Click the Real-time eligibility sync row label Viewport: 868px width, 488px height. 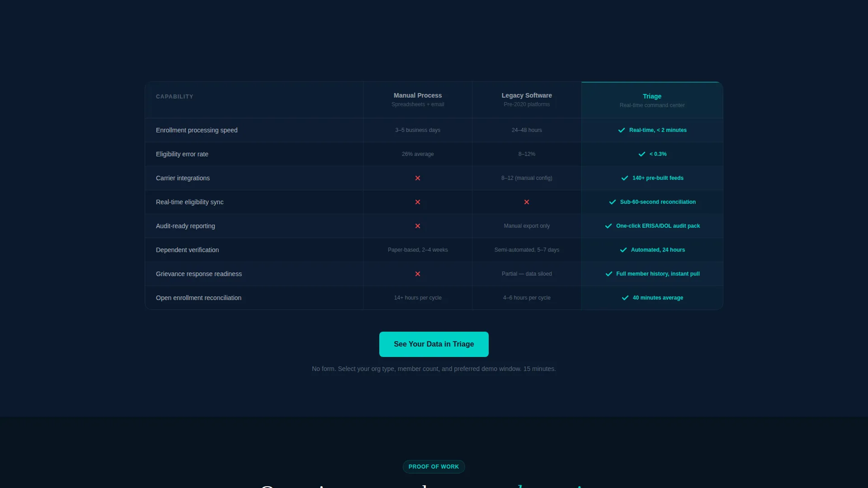pyautogui.click(x=189, y=202)
